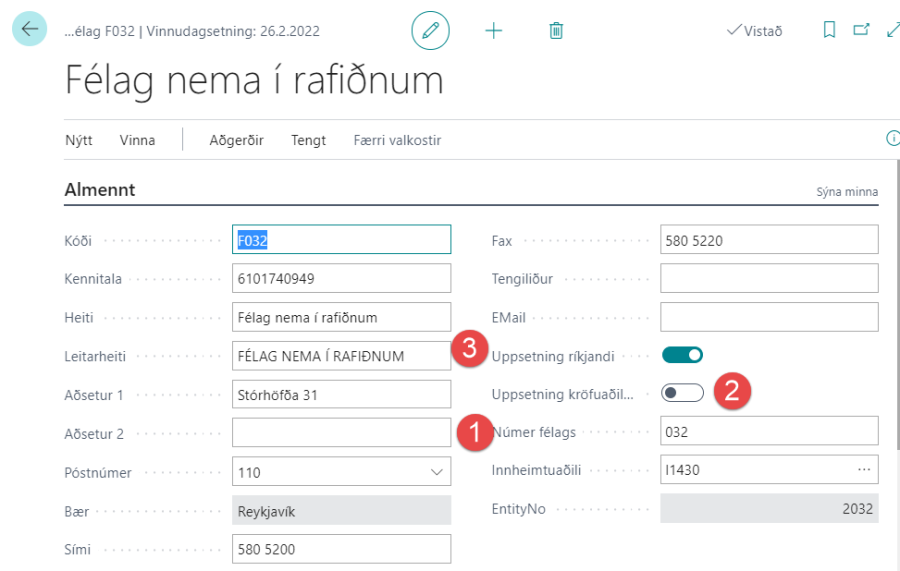Click the pencil edit icon

click(430, 31)
